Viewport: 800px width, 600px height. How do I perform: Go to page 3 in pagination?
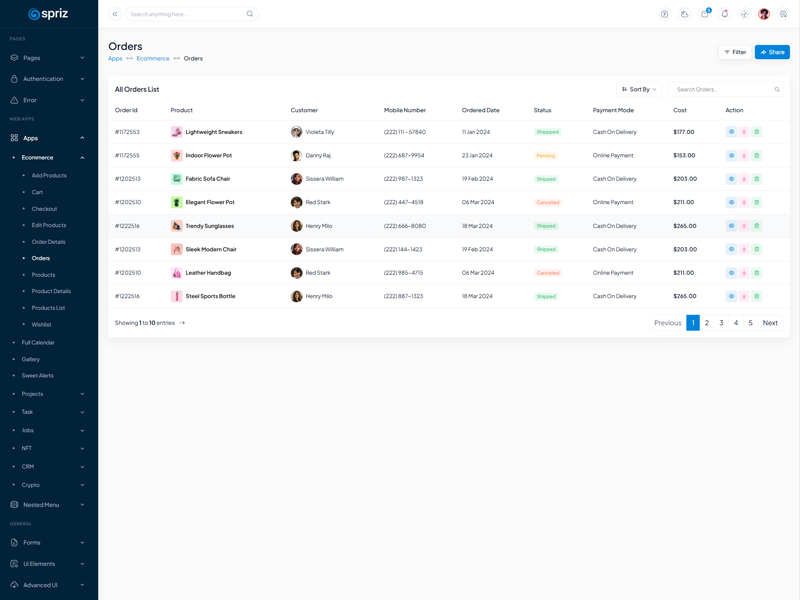(721, 323)
